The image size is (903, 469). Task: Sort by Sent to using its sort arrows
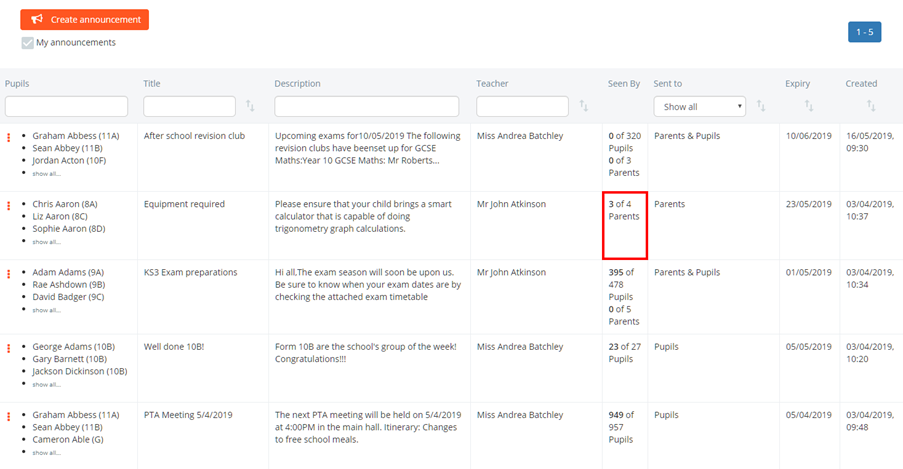(761, 105)
